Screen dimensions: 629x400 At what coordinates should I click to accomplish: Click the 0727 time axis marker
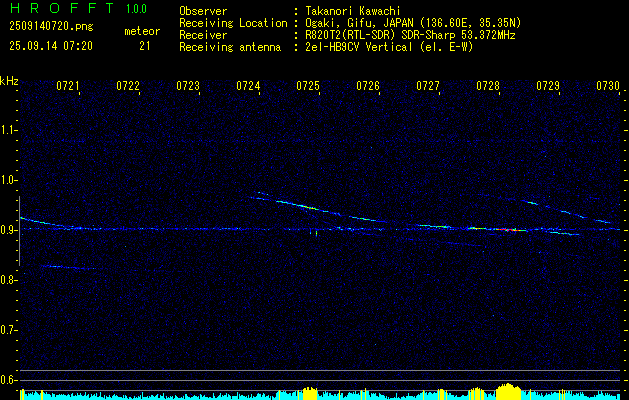tap(428, 86)
